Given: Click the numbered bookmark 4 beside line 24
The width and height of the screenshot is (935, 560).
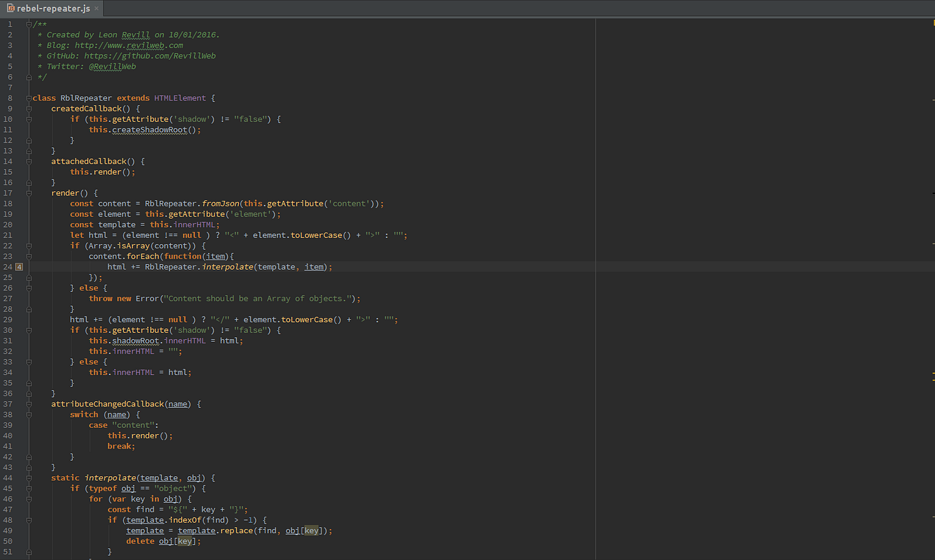Looking at the screenshot, I should tap(19, 266).
